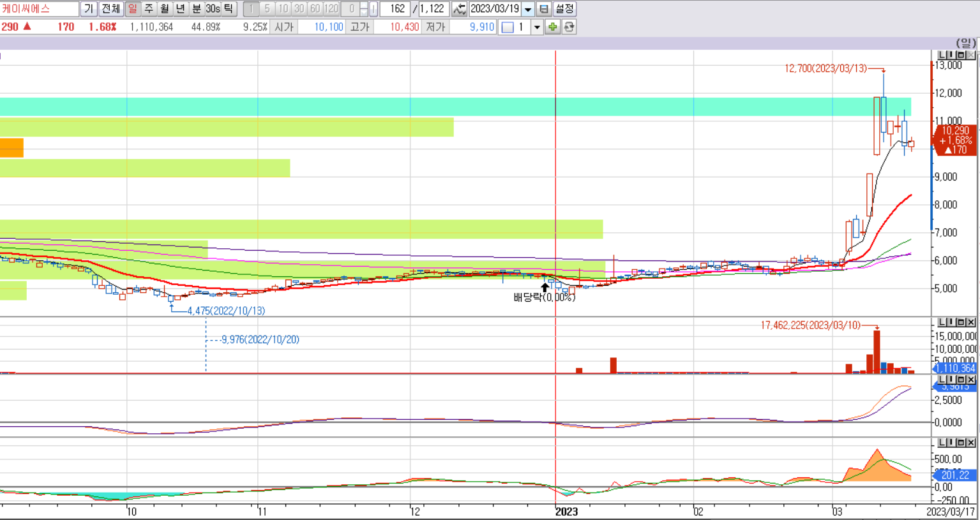Screen dimensions: 980x520
Task: Click the -9,976(2022/10/20) volume label
Action: pyautogui.click(x=260, y=339)
